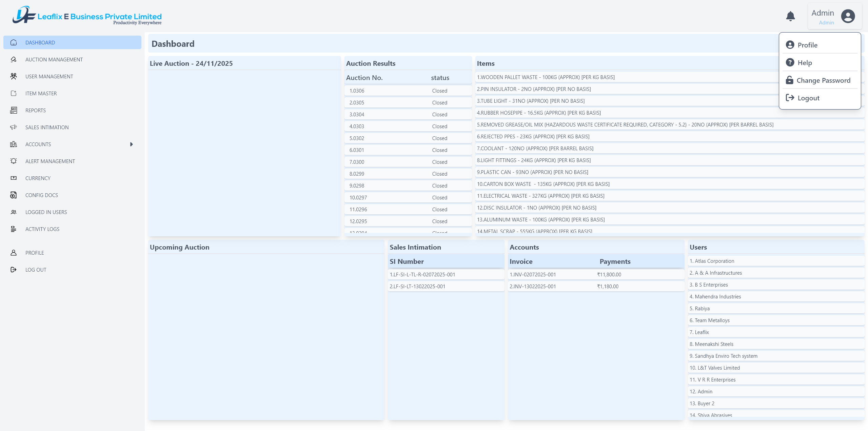Click the User Management people icon
This screenshot has width=868, height=431.
pos(14,76)
